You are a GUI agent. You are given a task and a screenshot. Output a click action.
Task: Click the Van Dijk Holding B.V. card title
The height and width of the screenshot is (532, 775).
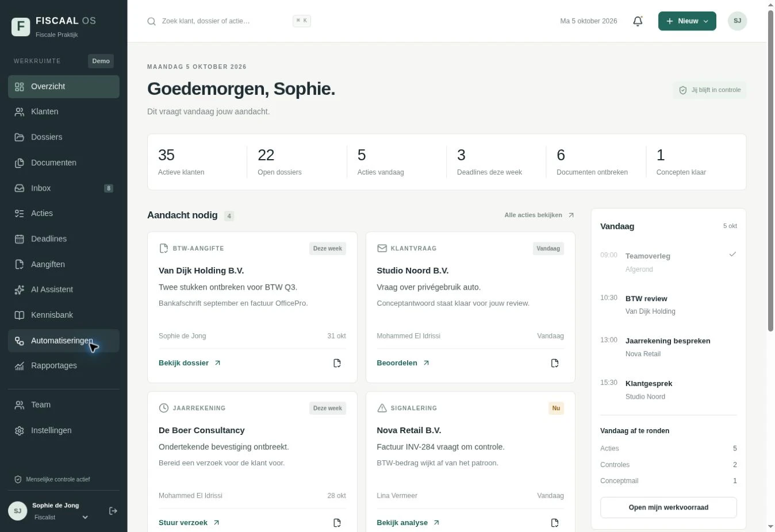click(201, 271)
